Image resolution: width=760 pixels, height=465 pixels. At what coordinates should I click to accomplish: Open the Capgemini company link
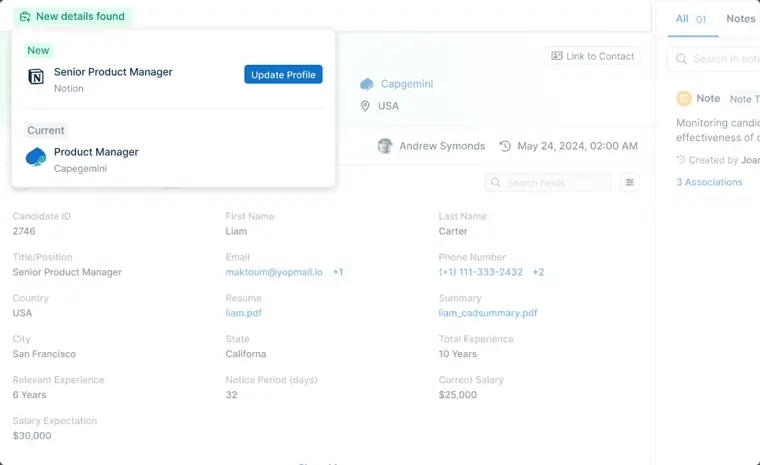(x=407, y=84)
